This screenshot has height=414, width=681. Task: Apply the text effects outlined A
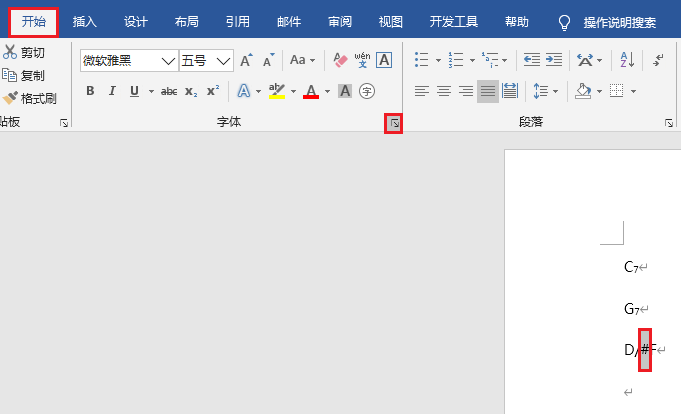(x=244, y=91)
